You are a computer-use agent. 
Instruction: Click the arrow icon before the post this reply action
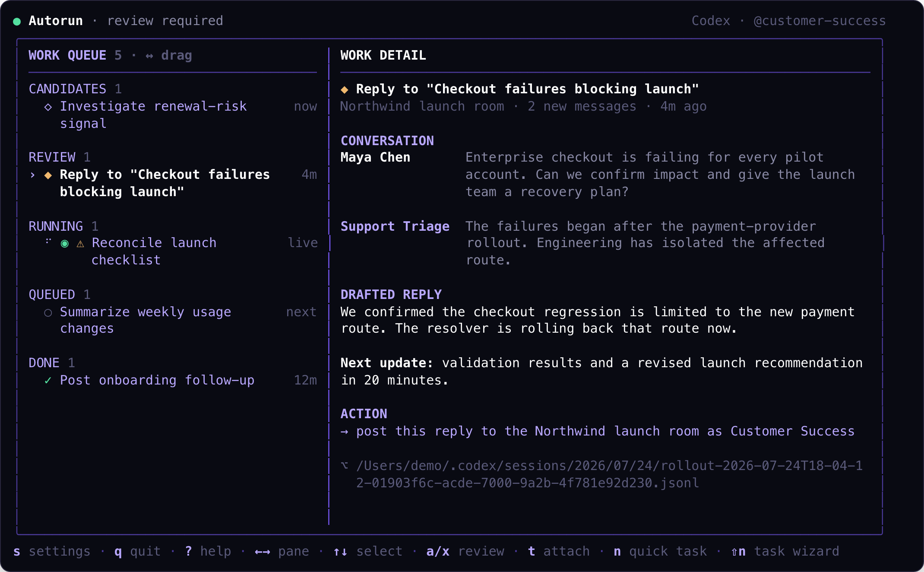coord(344,432)
